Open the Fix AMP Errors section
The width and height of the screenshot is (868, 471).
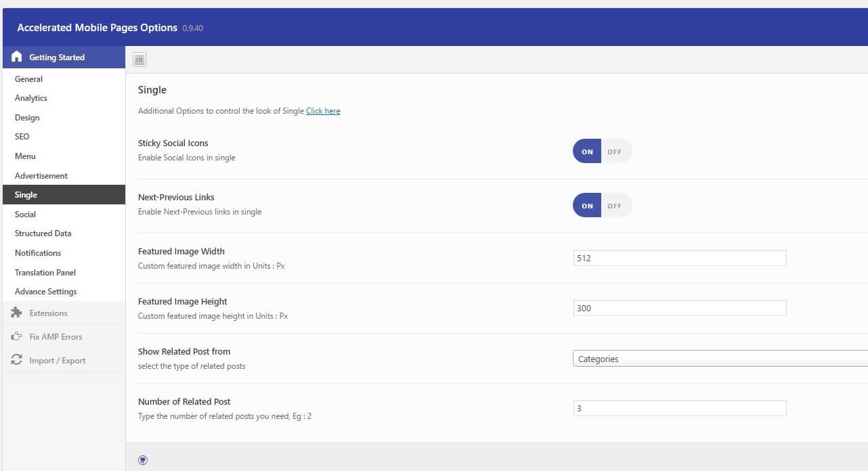[64, 336]
